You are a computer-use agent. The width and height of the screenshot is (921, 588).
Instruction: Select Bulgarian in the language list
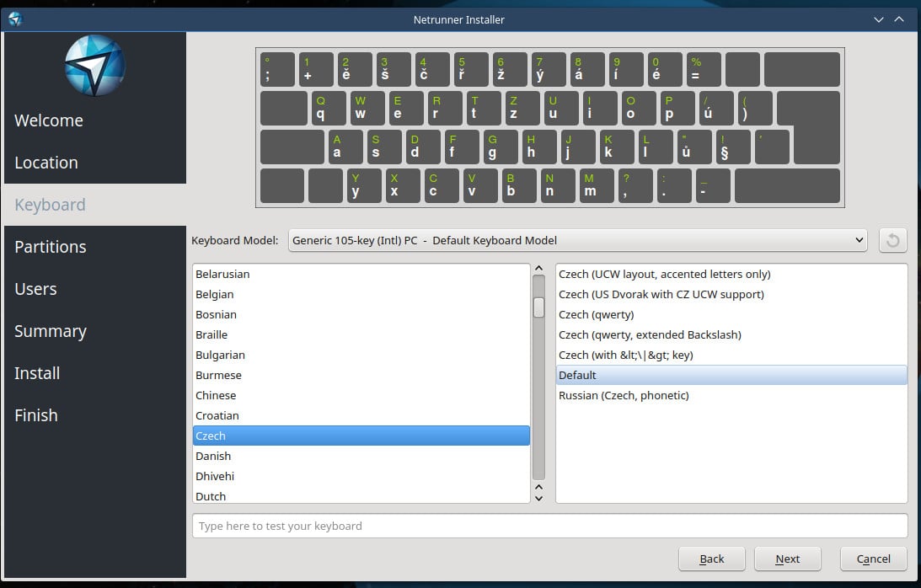coord(361,355)
